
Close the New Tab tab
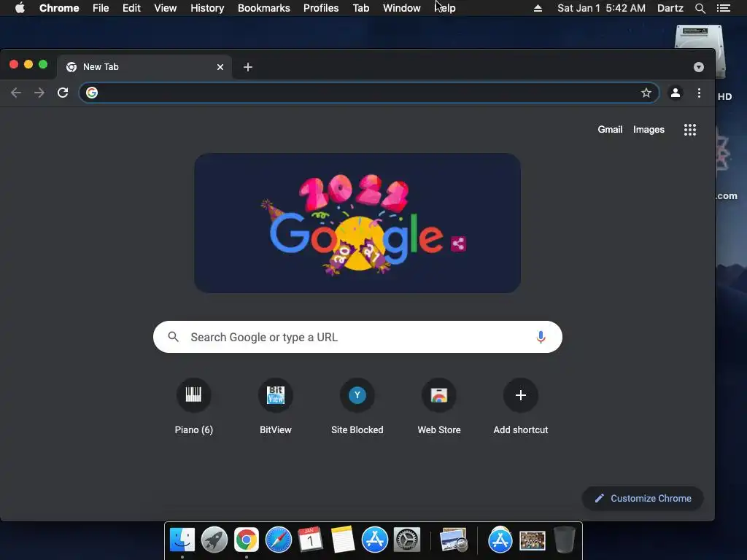(220, 67)
